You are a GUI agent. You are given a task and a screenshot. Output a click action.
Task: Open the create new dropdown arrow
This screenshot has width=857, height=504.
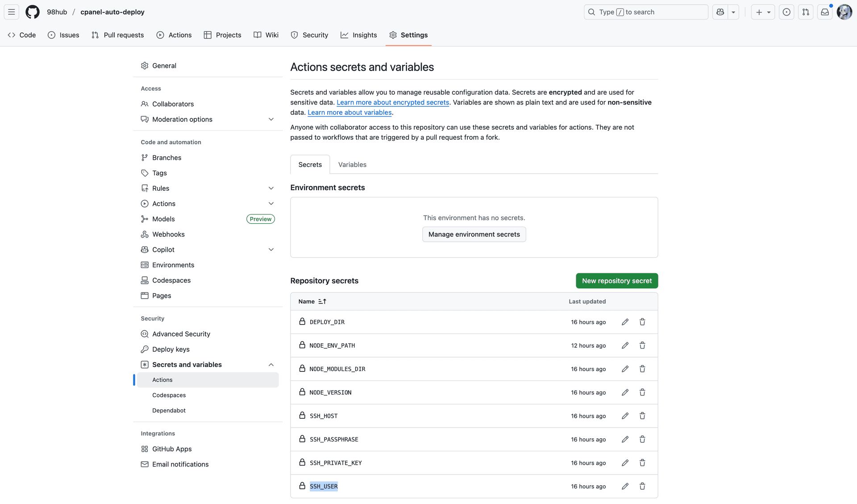[768, 12]
